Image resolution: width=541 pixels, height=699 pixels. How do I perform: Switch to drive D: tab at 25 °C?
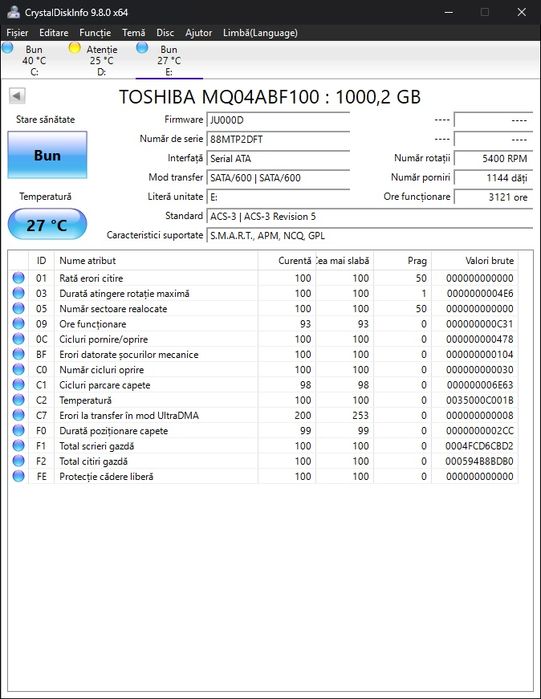point(102,60)
